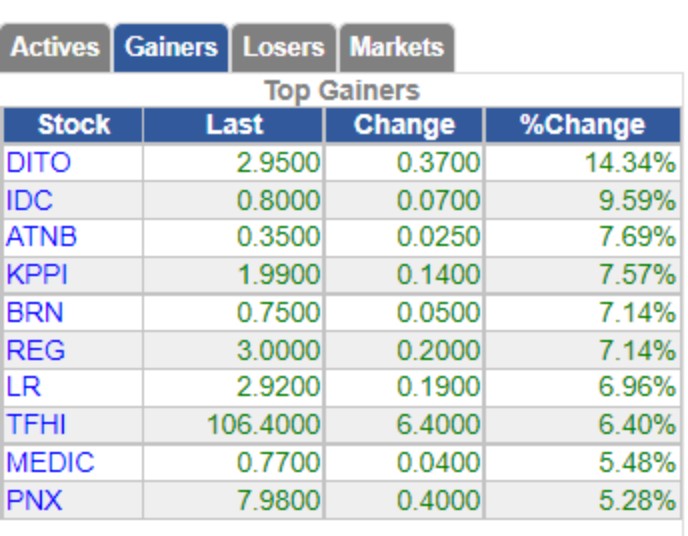Select the MEDIC stock link

50,462
